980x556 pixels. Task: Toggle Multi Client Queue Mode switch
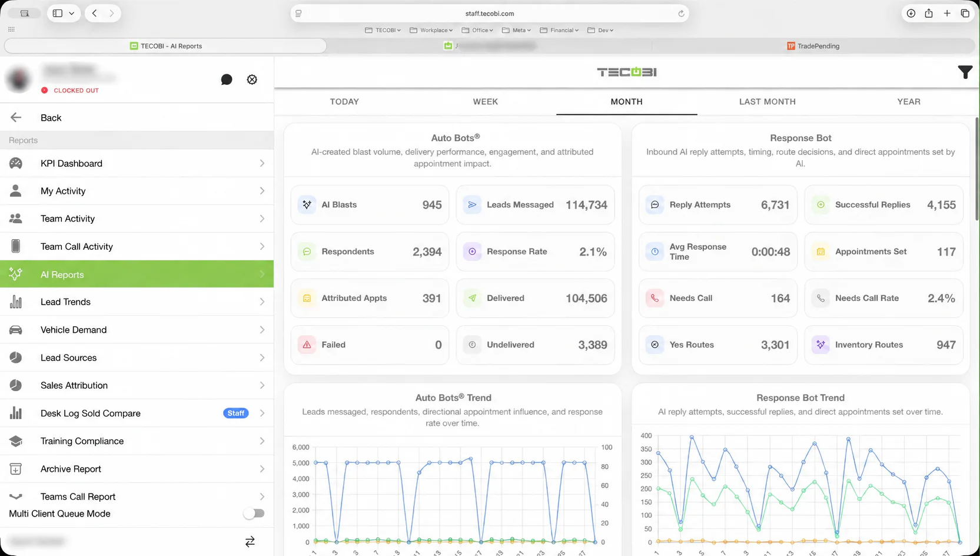coord(254,514)
